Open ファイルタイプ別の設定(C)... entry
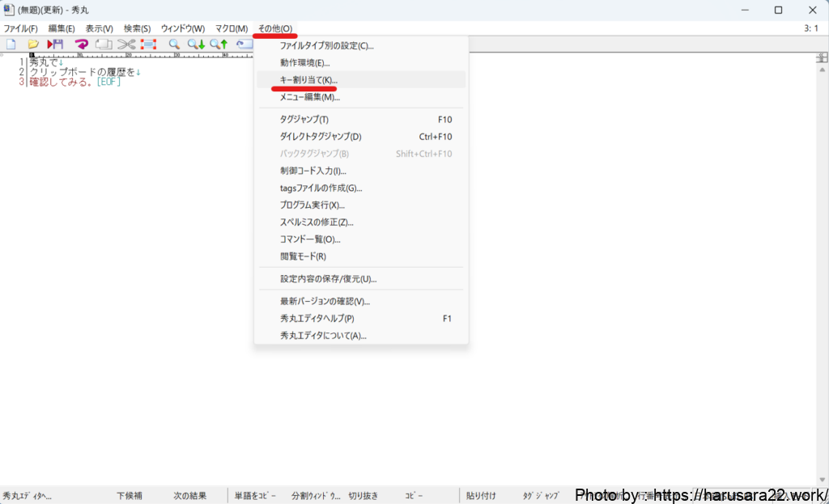The width and height of the screenshot is (829, 504). pos(326,46)
